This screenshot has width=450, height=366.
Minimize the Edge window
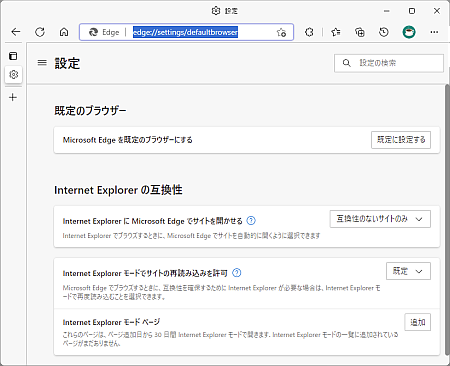(387, 11)
